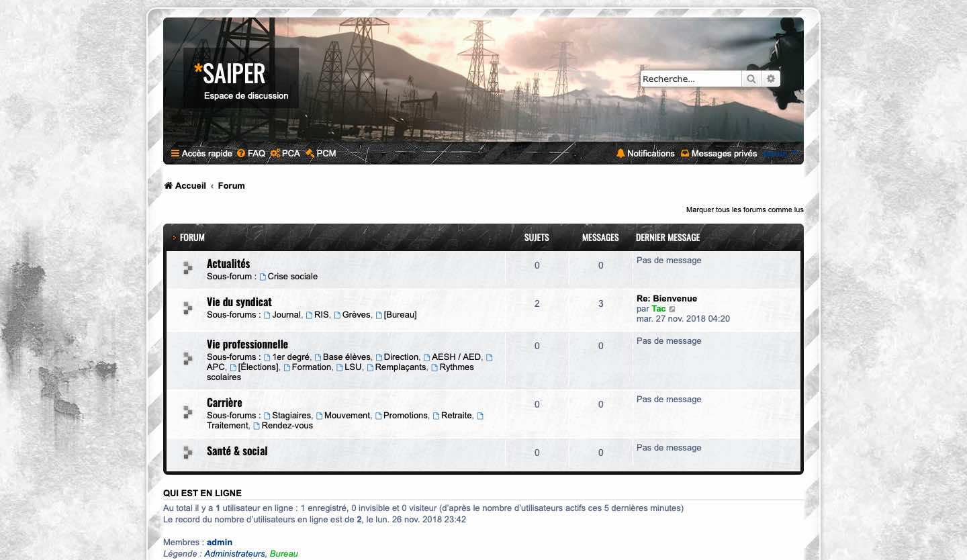Open Notifications bell in the nav bar
Viewport: 967px width, 560px height.
[645, 154]
